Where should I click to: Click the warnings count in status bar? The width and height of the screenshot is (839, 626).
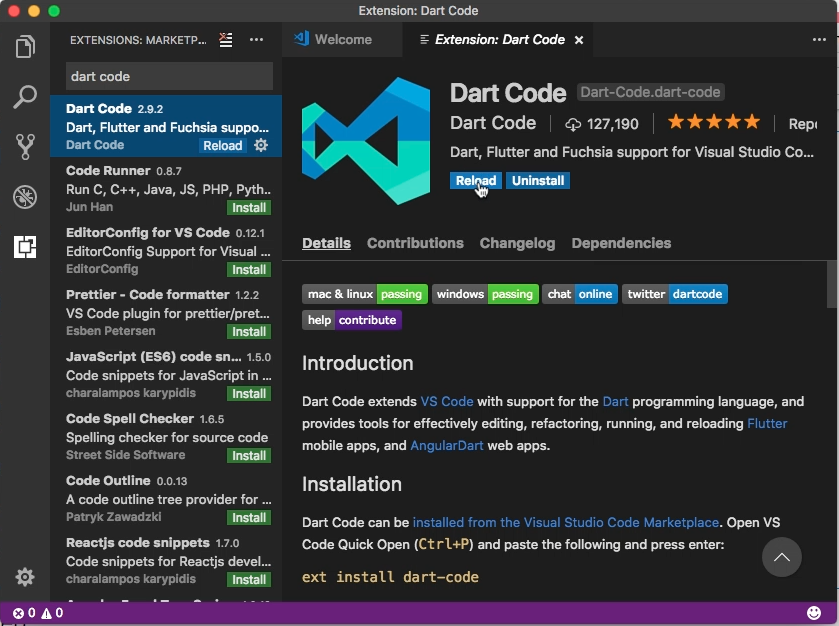52,613
